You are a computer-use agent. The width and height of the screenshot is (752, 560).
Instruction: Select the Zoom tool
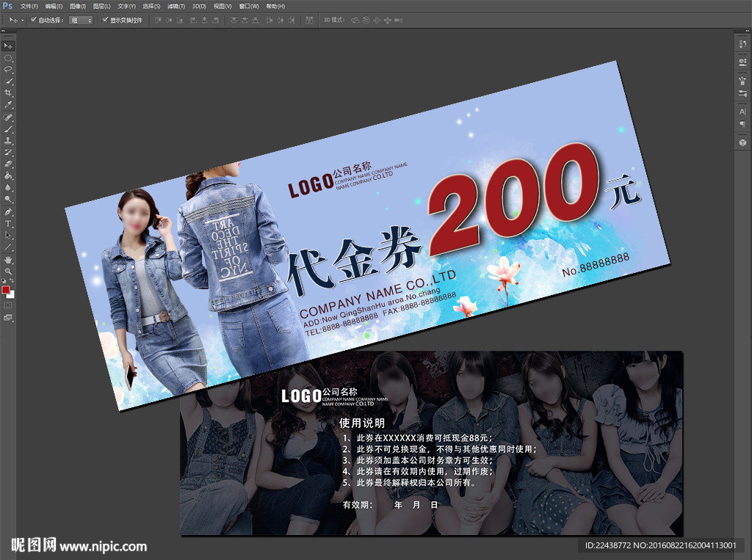(8, 272)
